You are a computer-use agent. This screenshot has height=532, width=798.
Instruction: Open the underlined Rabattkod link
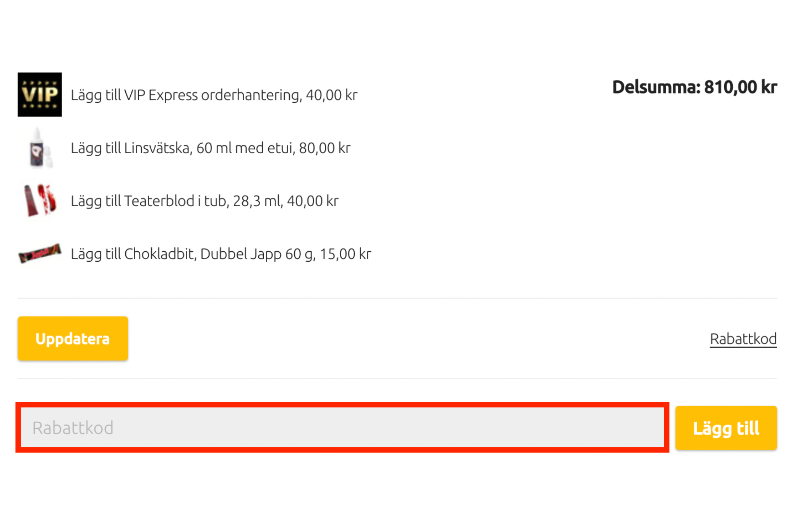click(x=743, y=339)
